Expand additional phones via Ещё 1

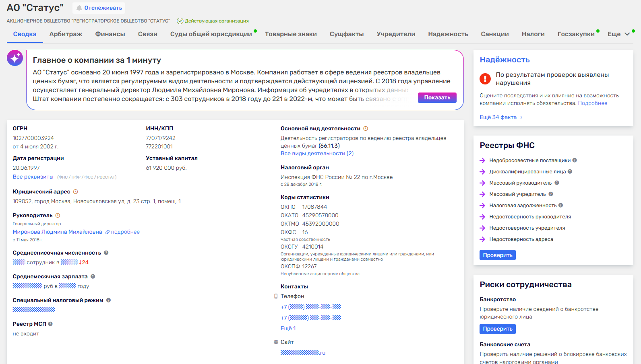[x=288, y=329]
